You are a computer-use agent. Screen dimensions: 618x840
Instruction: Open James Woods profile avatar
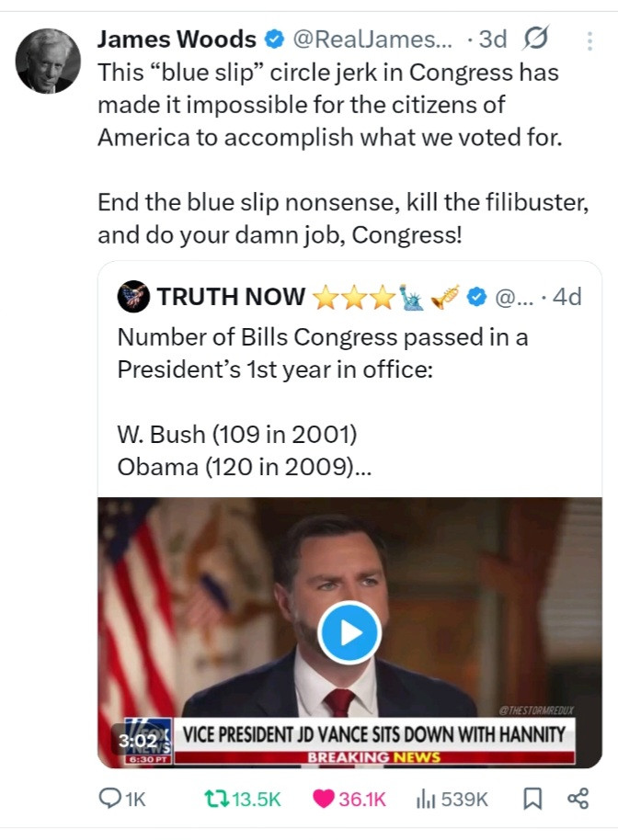point(47,61)
